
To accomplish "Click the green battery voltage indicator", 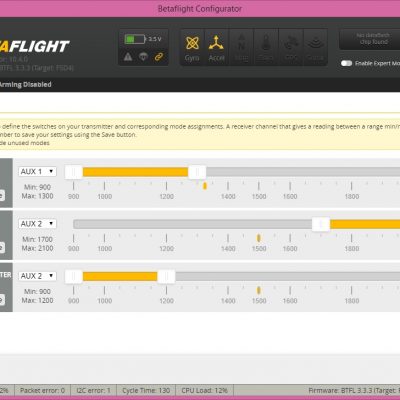I will click(135, 39).
